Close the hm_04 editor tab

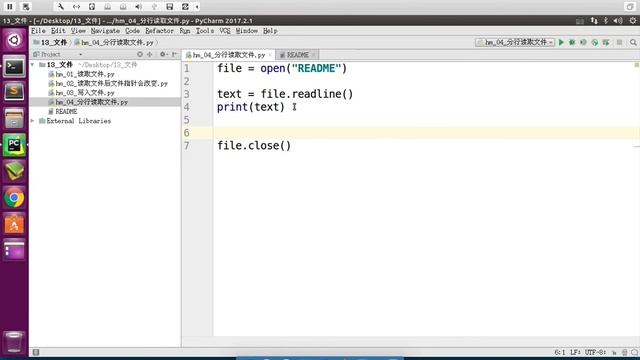click(270, 55)
